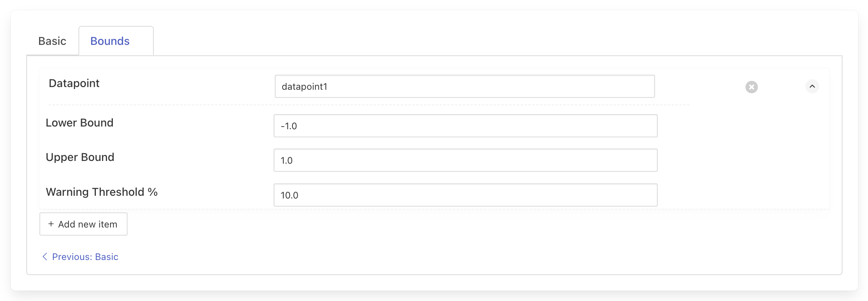Image resolution: width=868 pixels, height=301 pixels.
Task: Focus the Datapoint text field
Action: 465,87
